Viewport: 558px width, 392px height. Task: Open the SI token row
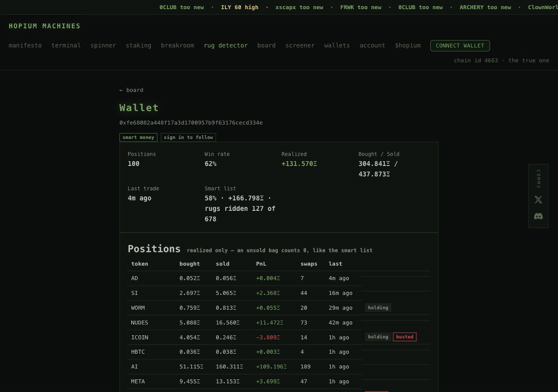(279, 293)
